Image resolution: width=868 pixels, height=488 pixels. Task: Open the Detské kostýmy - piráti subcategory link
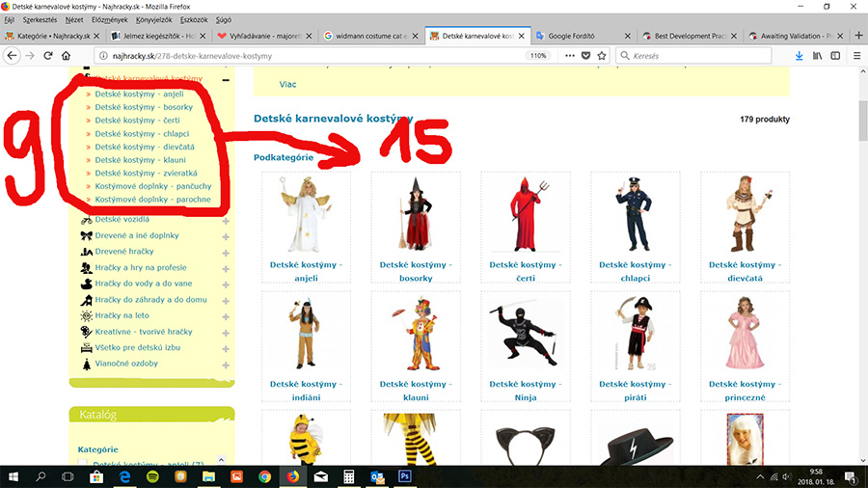635,391
